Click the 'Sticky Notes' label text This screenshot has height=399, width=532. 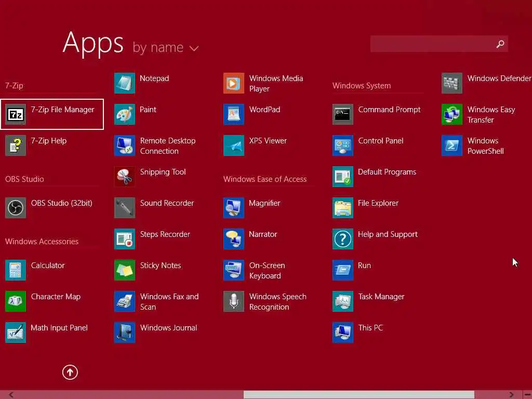161,265
